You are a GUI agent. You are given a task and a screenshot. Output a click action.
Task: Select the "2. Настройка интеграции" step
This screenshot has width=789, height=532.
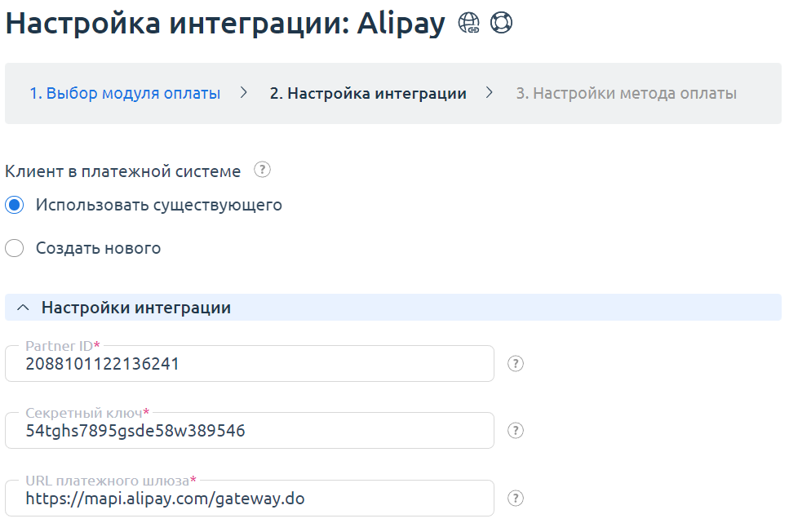[368, 93]
